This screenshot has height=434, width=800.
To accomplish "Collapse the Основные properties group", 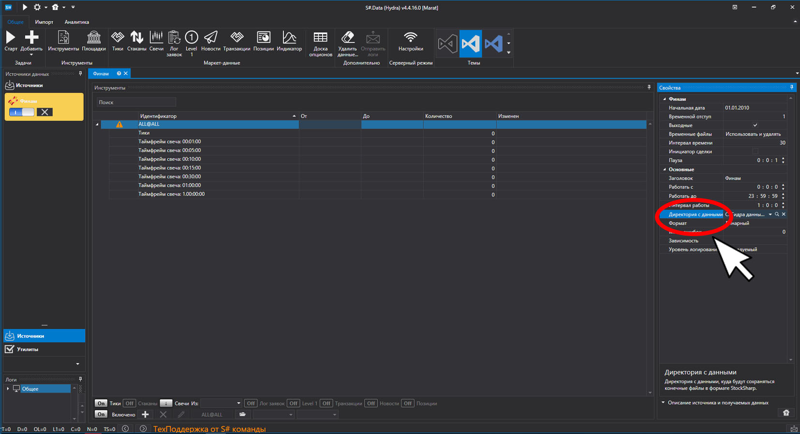I will [x=665, y=170].
